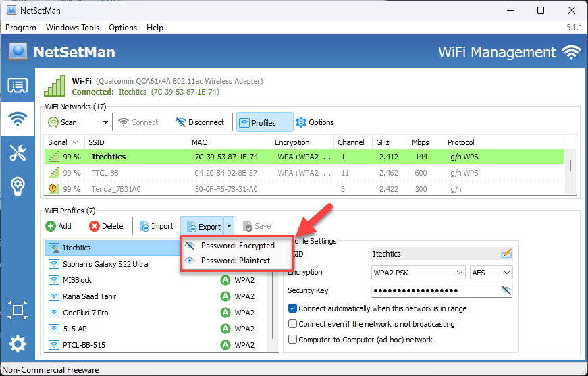Scan for WiFi networks
Viewport: 588px width, 376px height.
63,122
